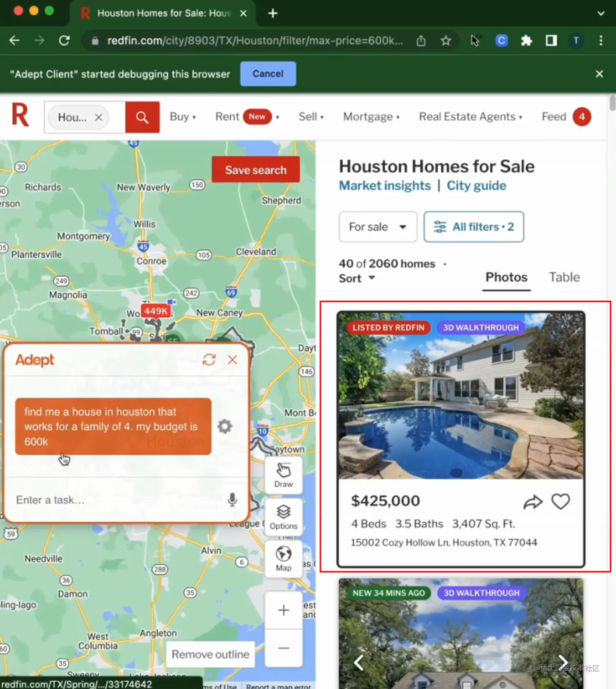Click the 15002 Cozy Hollow Ln address
Image resolution: width=616 pixels, height=689 pixels.
[x=444, y=542]
